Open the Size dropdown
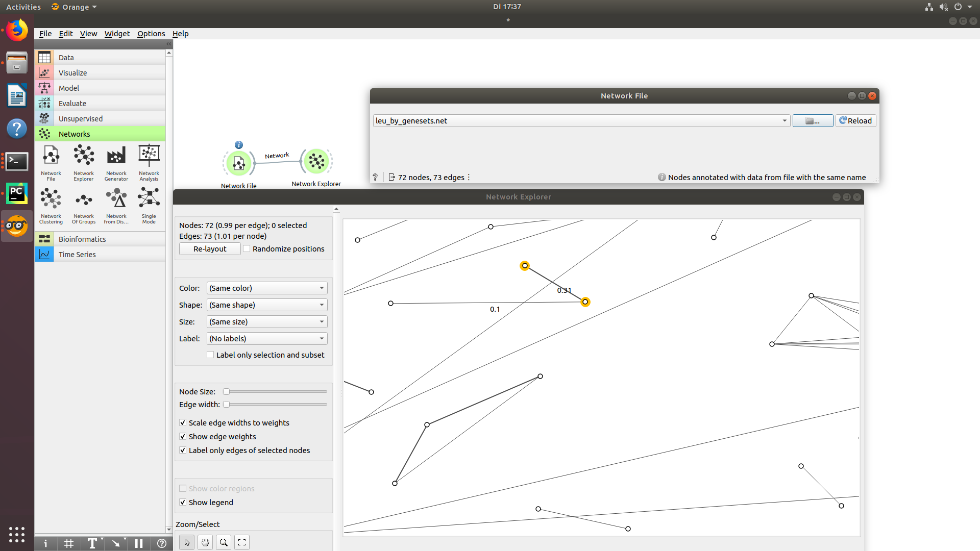This screenshot has width=980, height=551. click(x=267, y=322)
